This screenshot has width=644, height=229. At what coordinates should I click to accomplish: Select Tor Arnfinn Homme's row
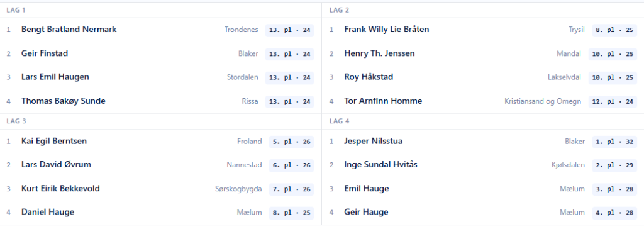pyautogui.click(x=483, y=101)
